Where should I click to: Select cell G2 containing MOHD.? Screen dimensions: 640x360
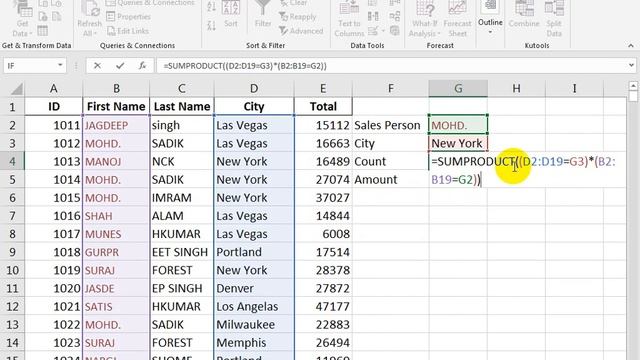[458, 125]
